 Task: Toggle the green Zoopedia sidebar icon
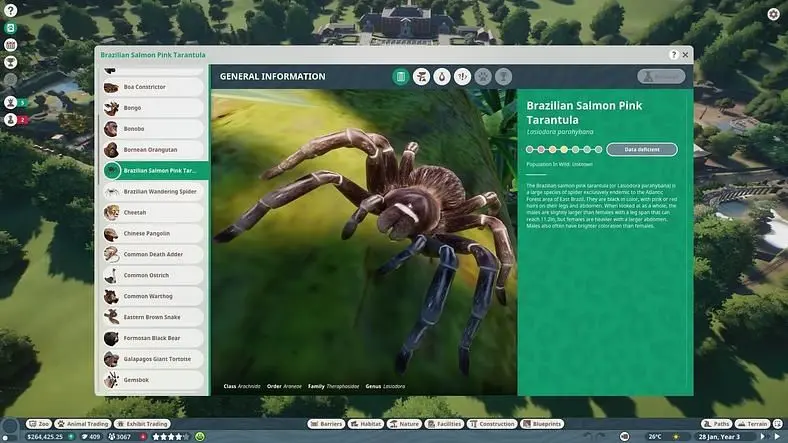click(x=11, y=28)
